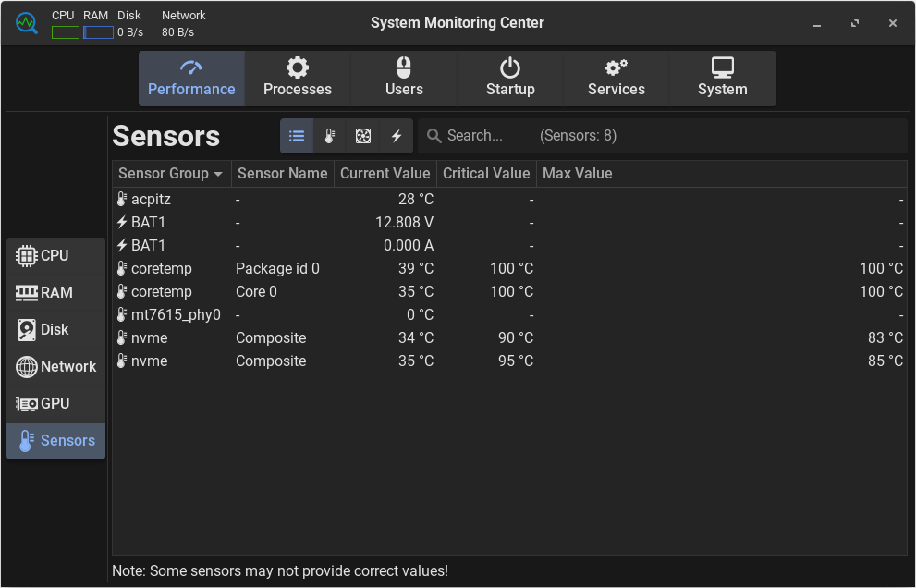Open the CPU performance page
Screen dimensions: 916x588
point(55,256)
